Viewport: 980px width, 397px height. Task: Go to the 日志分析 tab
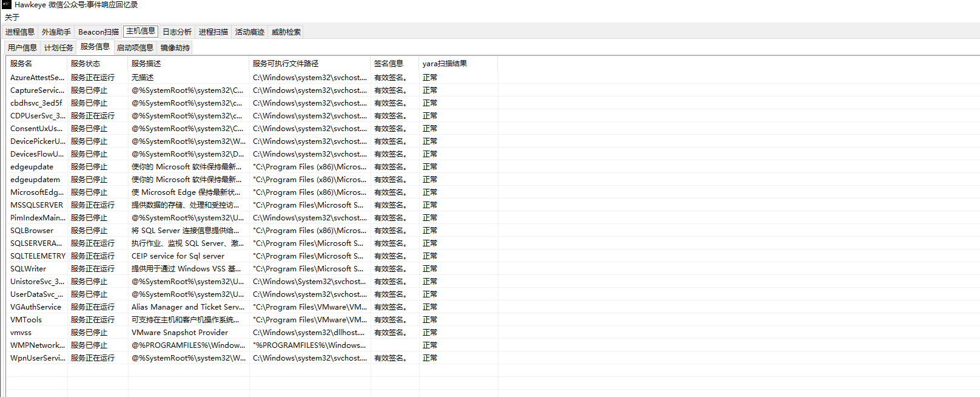pyautogui.click(x=177, y=32)
